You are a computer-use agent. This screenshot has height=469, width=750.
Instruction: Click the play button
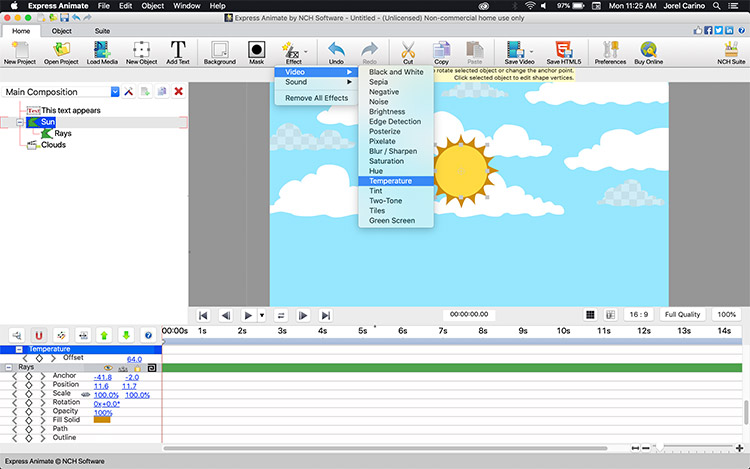(248, 316)
